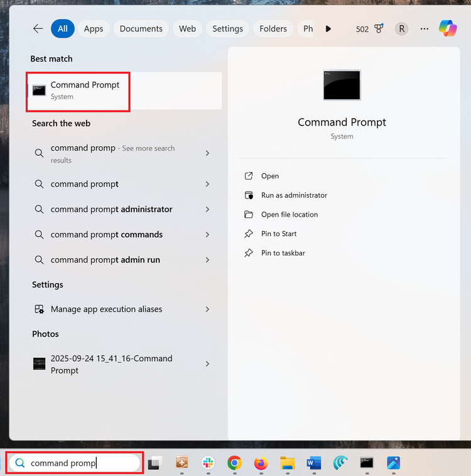Expand arrow for the 2025-09-24 photo result
Screen dimensions: 471x476
tap(207, 364)
